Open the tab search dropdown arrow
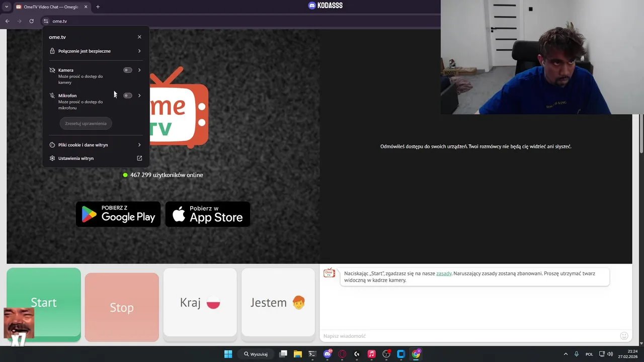This screenshot has height=362, width=644. point(7,7)
